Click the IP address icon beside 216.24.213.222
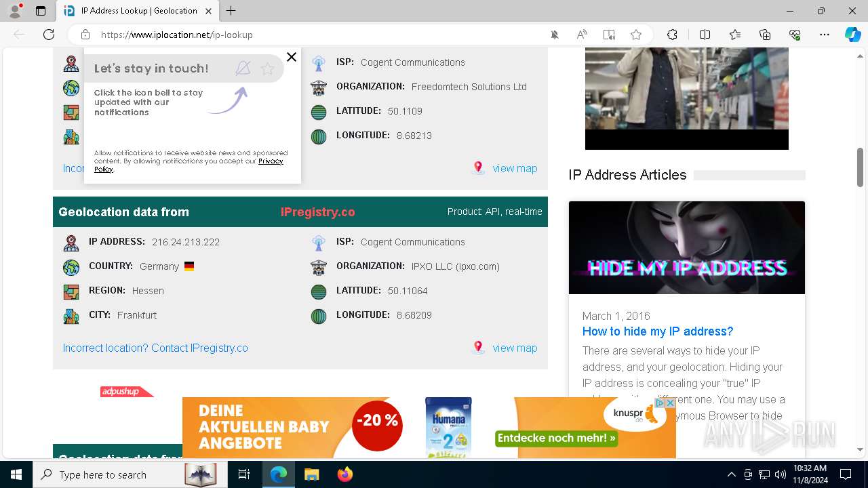Screen dimensions: 868x488 click(71, 243)
